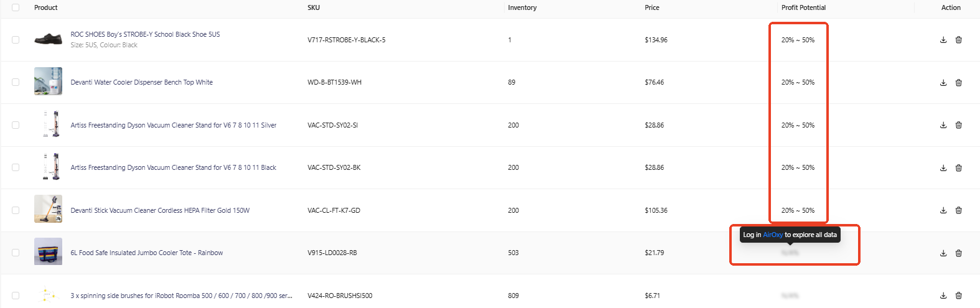Check the box for ROC SHOES row

(16, 40)
